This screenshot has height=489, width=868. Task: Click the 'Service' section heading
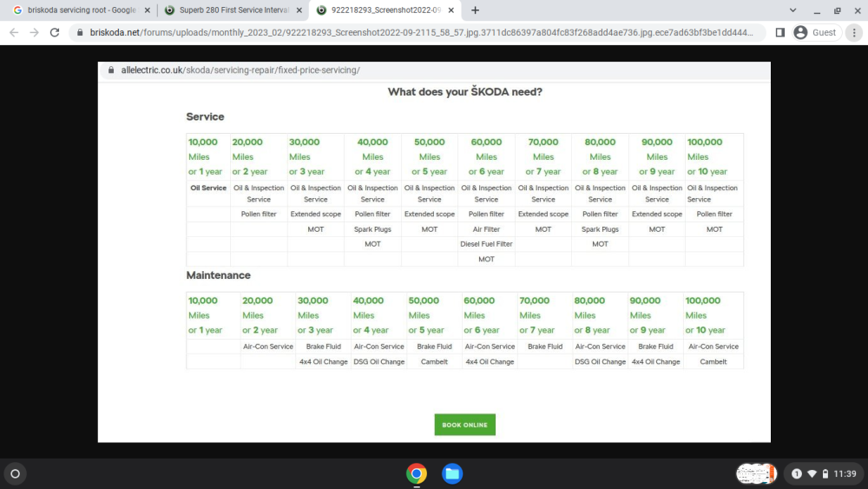(205, 117)
